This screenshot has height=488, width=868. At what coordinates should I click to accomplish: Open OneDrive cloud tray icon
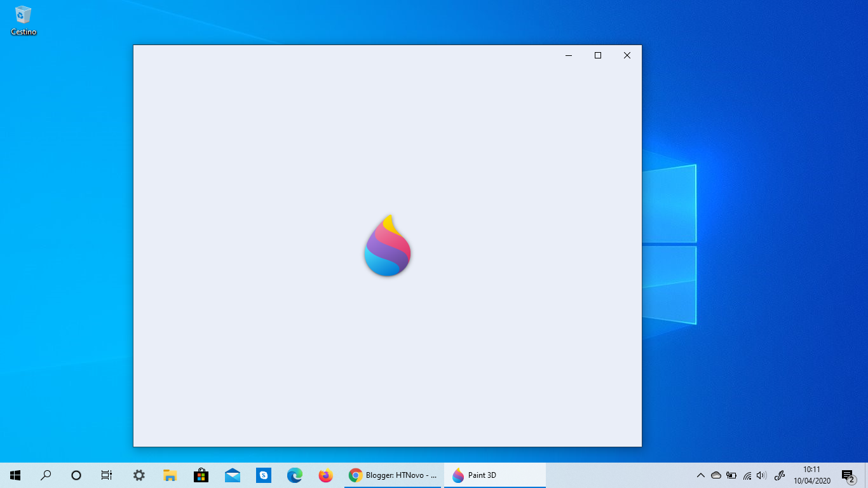pyautogui.click(x=716, y=475)
